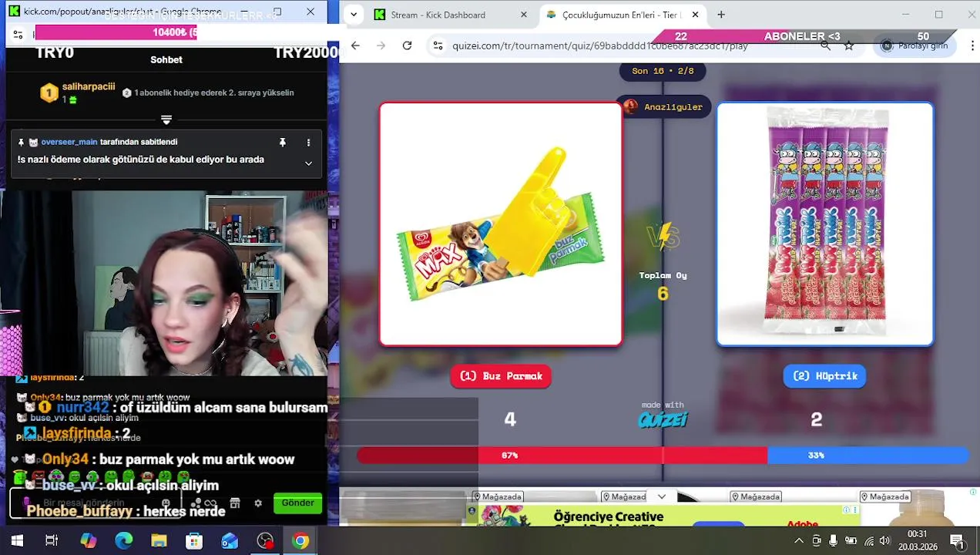Image resolution: width=980 pixels, height=555 pixels.
Task: Open Microsoft Edge from the taskbar
Action: (123, 541)
